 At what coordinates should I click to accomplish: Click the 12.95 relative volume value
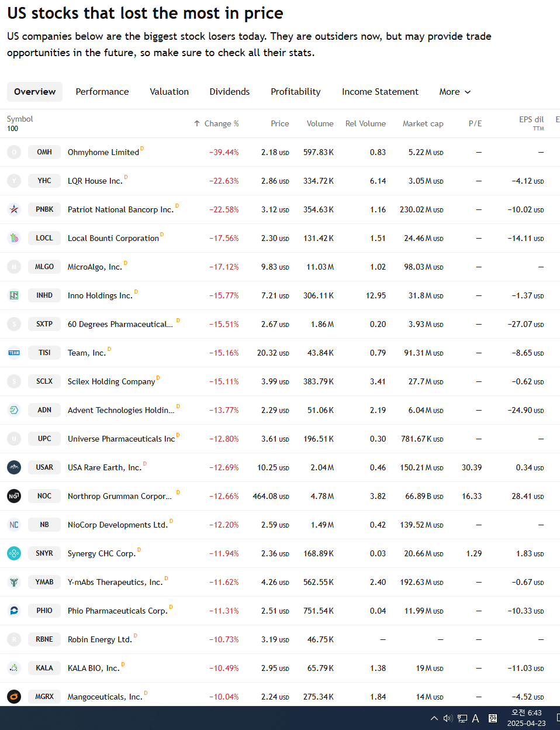[x=376, y=295]
